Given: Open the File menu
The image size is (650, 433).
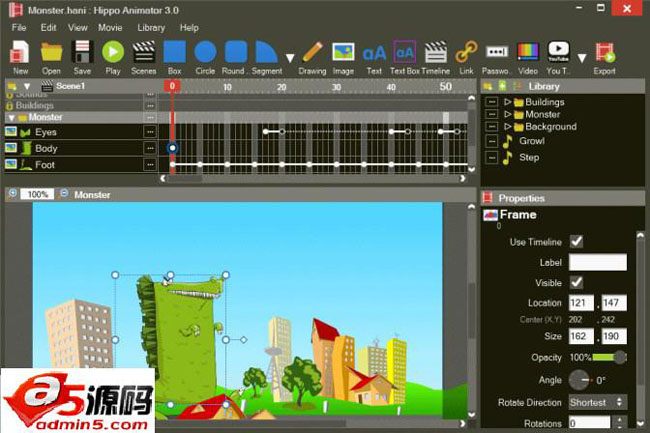Looking at the screenshot, I should [19, 28].
